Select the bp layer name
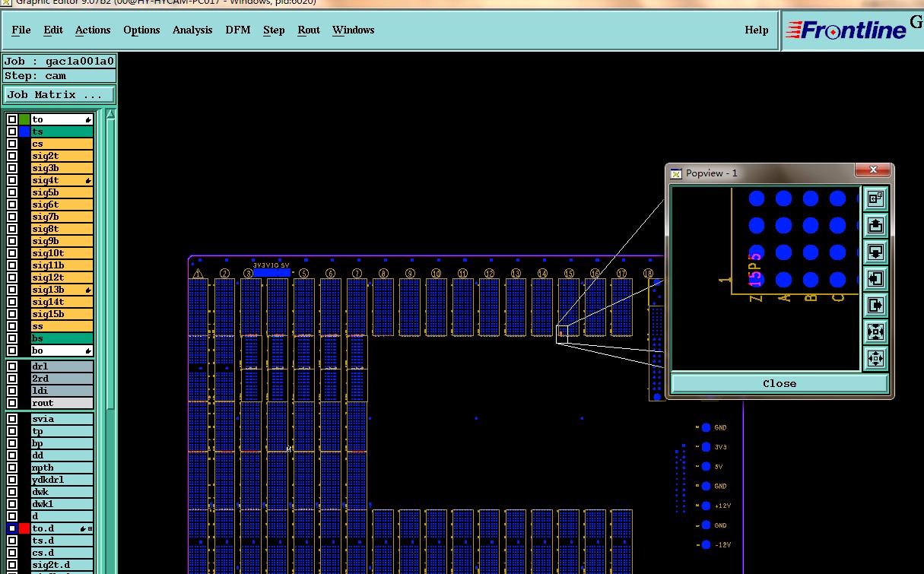Viewport: 924px width, 574px height. [62, 443]
